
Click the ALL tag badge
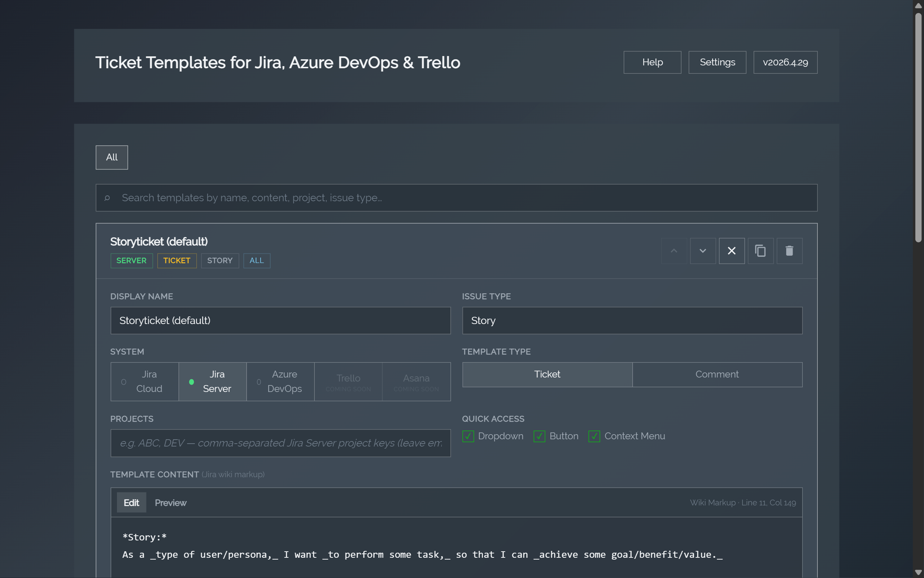(257, 261)
